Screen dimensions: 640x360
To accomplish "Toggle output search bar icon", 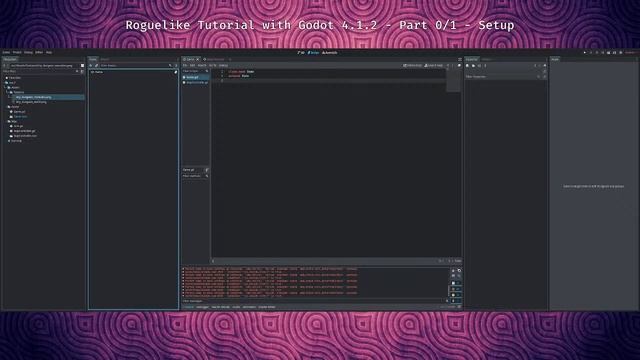I will [459, 276].
